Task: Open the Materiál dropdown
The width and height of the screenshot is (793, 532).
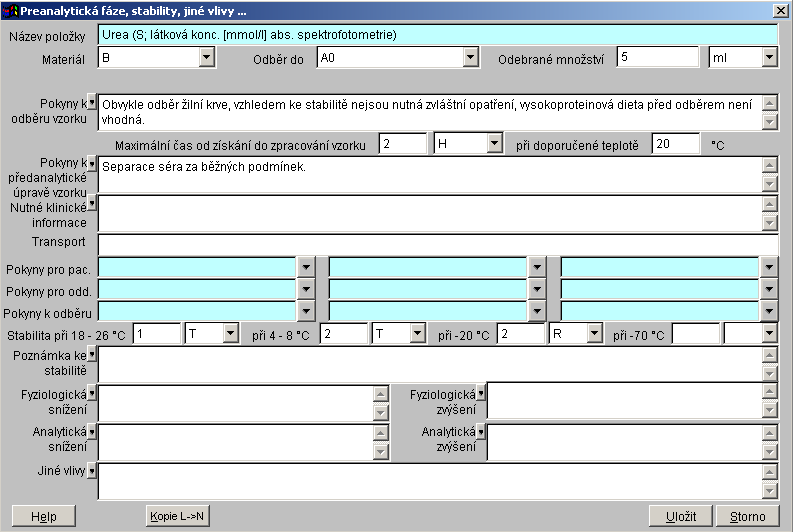Action: [x=207, y=57]
